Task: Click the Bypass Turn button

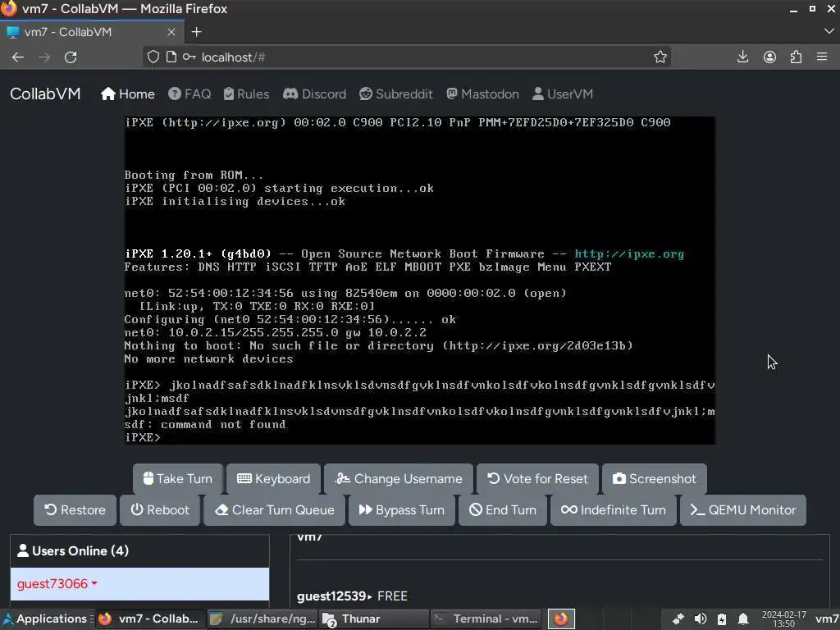Action: (402, 510)
